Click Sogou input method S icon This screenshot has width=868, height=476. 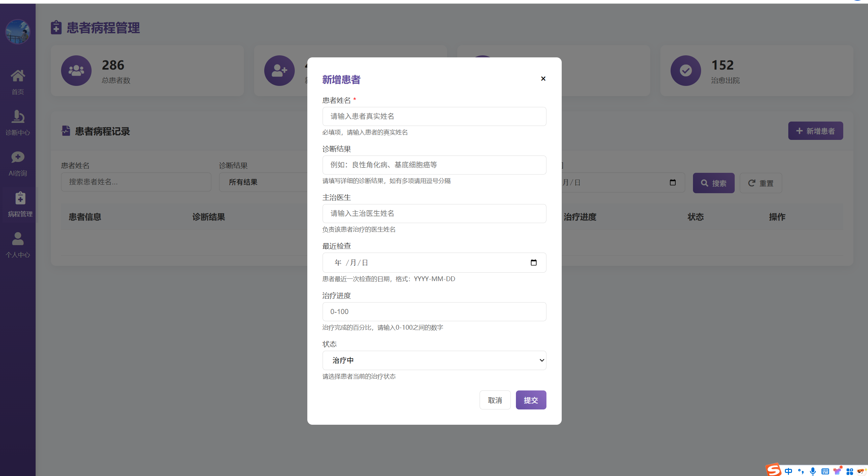point(773,470)
